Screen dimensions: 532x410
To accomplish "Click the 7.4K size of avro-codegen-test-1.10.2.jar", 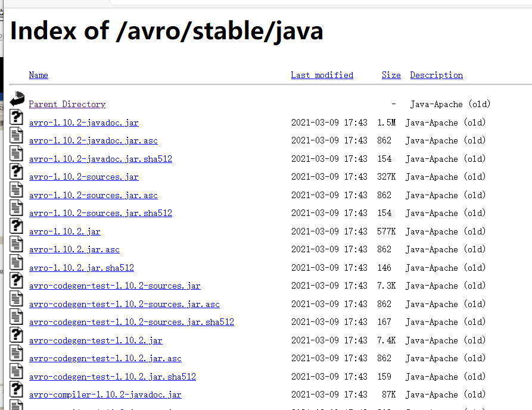I will 387,340.
